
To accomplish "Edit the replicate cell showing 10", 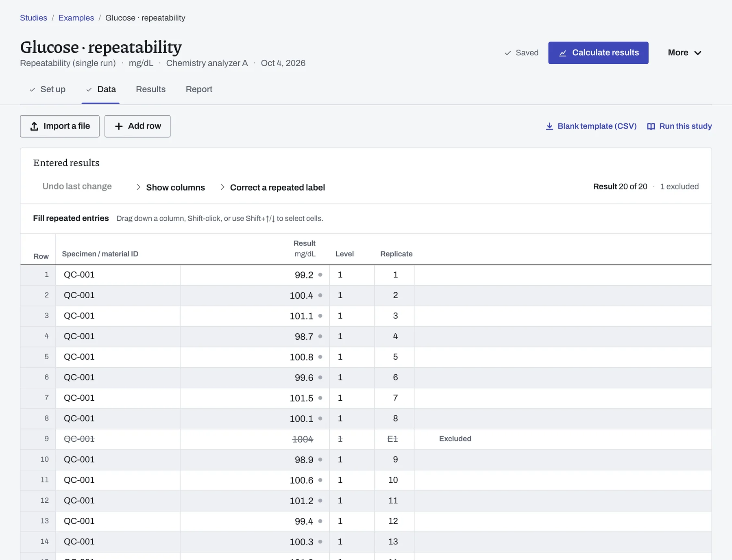I will (x=394, y=480).
